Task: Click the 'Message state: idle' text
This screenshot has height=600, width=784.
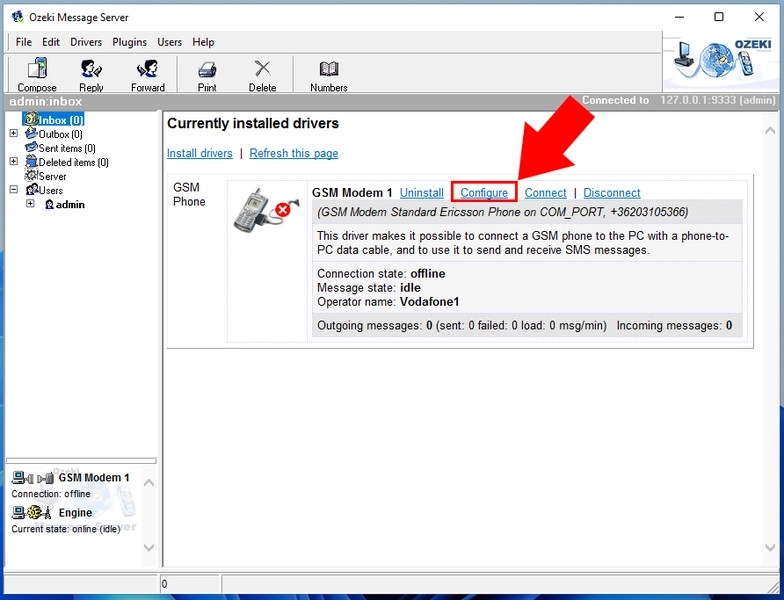Action: pos(368,288)
